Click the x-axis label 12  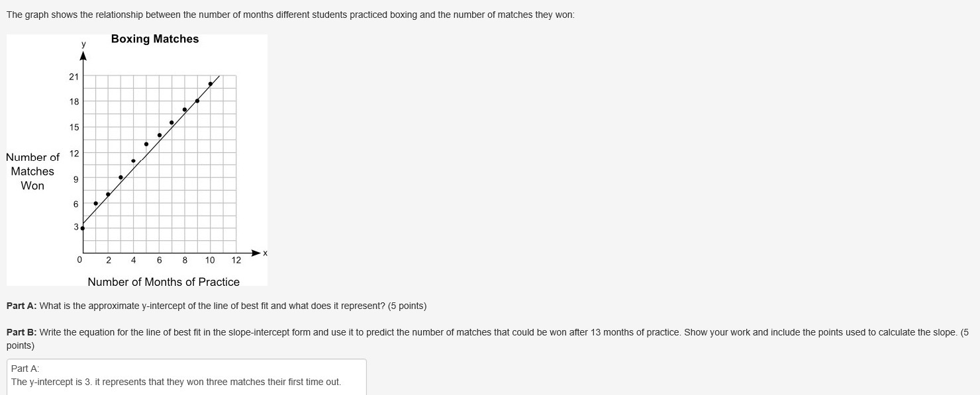point(236,260)
